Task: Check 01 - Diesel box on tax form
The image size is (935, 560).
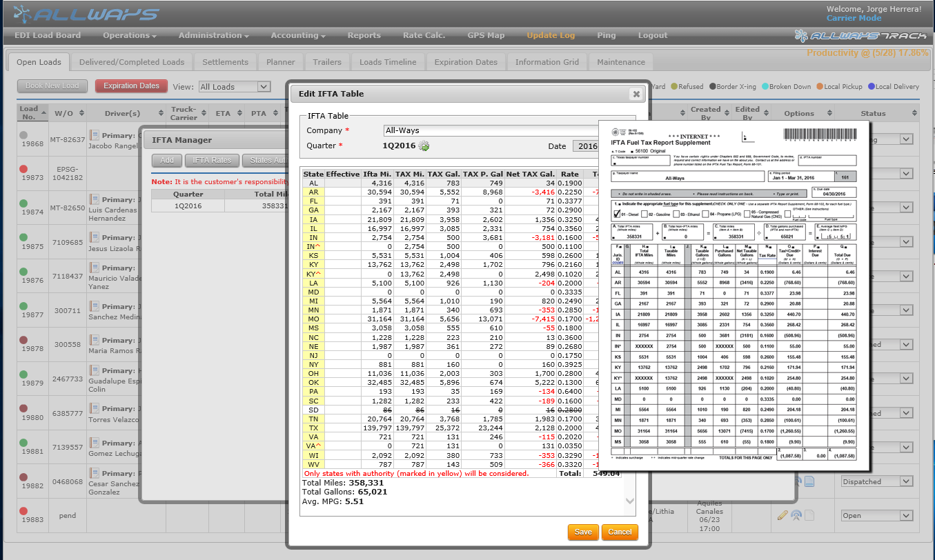Action: 618,214
